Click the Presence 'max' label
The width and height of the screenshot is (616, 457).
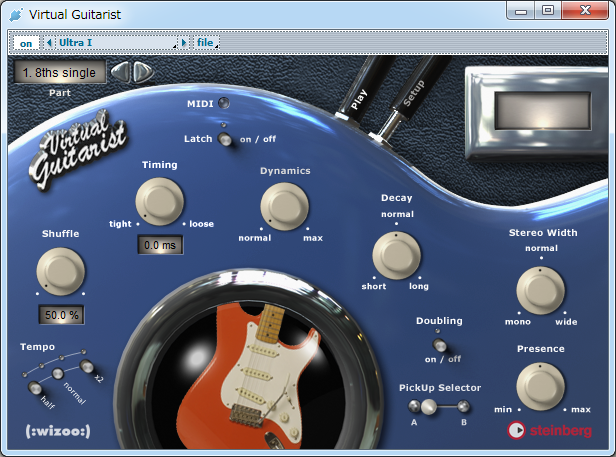tap(581, 409)
